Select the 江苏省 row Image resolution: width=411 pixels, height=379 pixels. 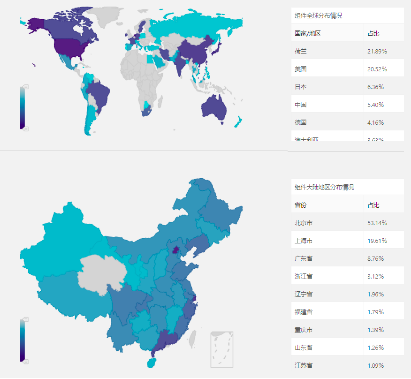pos(347,365)
